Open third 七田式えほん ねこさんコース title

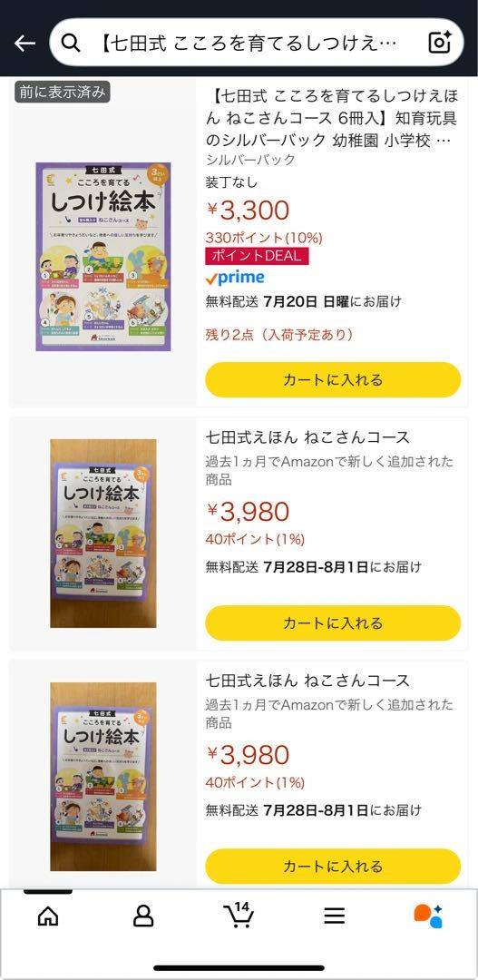[307, 680]
